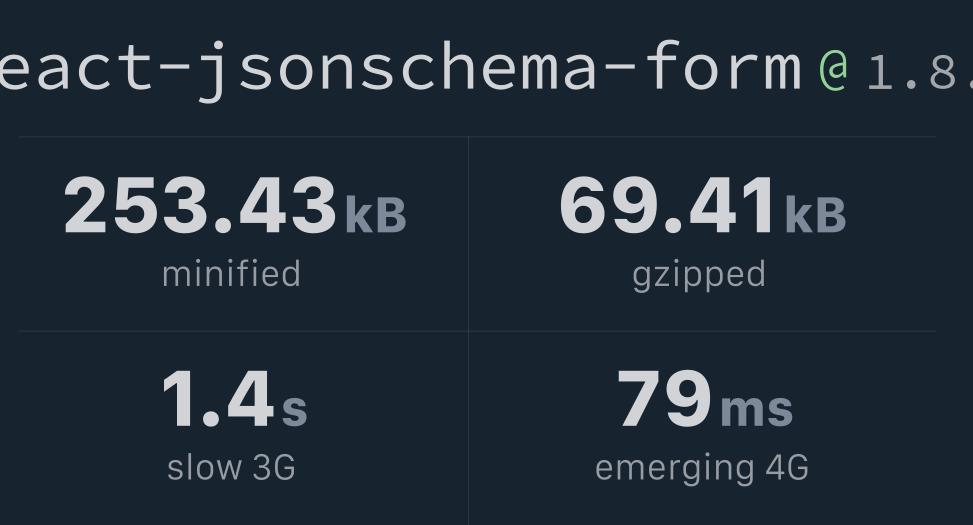Click the green @ symbol before version
The image size is (973, 525).
pyautogui.click(x=833, y=70)
